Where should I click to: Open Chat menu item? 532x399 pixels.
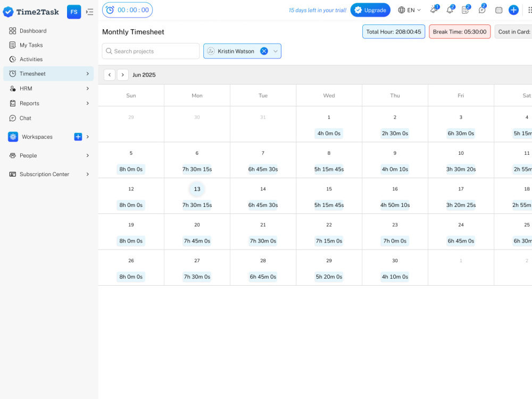48,118
